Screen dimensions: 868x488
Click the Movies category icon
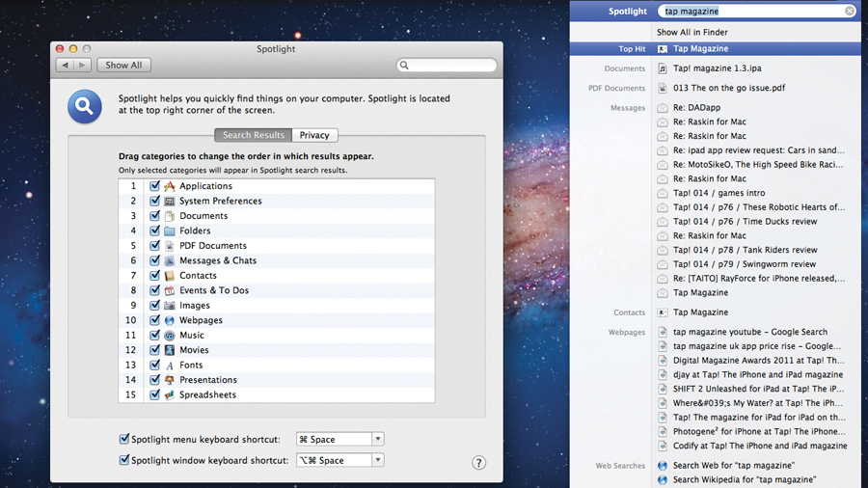(170, 351)
